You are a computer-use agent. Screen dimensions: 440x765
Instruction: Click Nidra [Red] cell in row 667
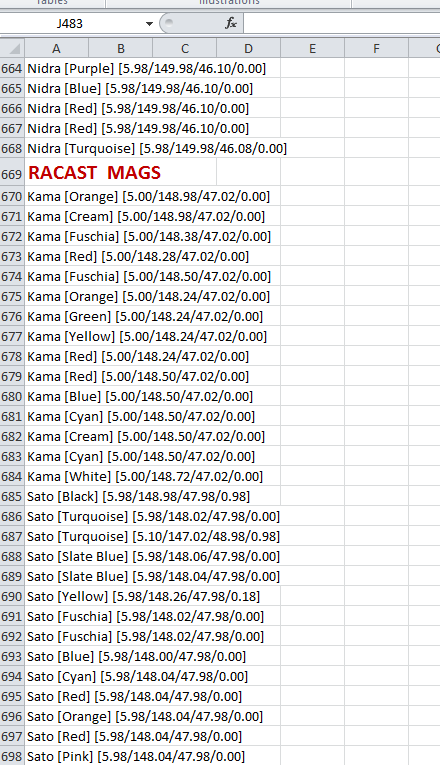tap(138, 128)
